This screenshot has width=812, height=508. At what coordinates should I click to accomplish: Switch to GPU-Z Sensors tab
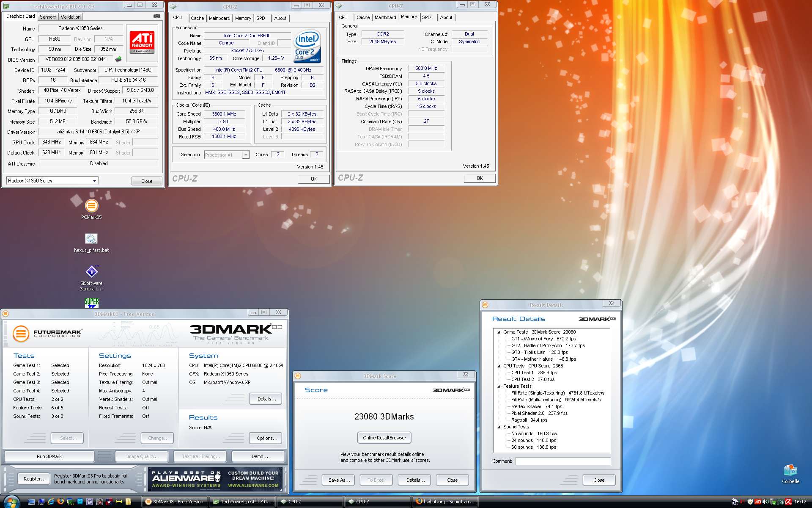48,17
